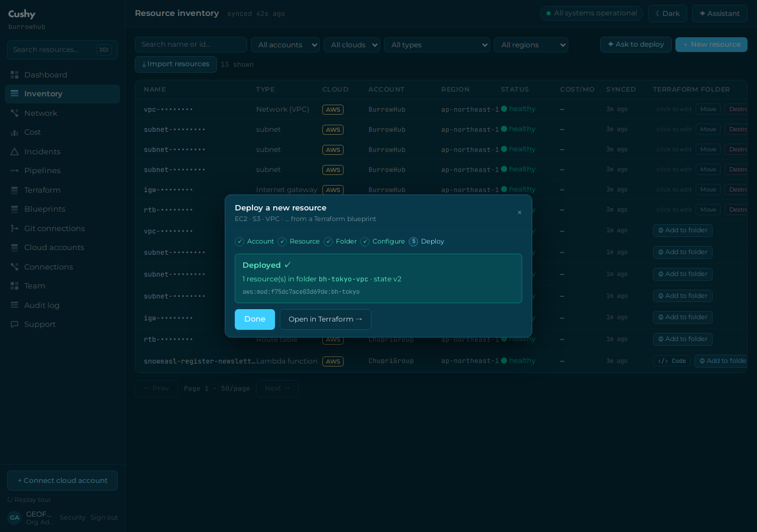Go to the Account wizard step
The image size is (757, 532).
[x=254, y=241]
